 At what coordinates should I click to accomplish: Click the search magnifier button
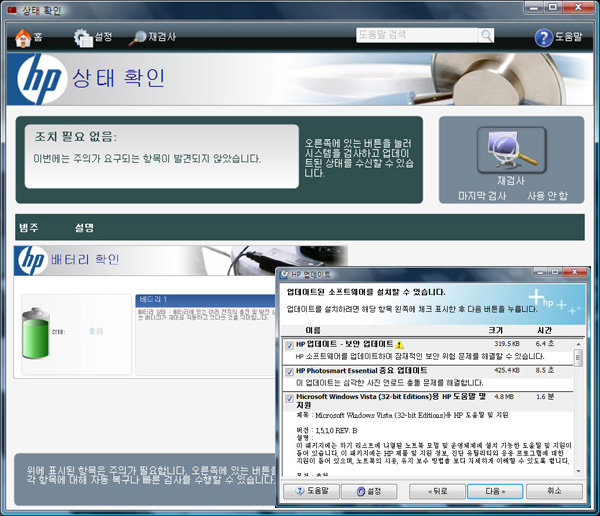point(486,36)
